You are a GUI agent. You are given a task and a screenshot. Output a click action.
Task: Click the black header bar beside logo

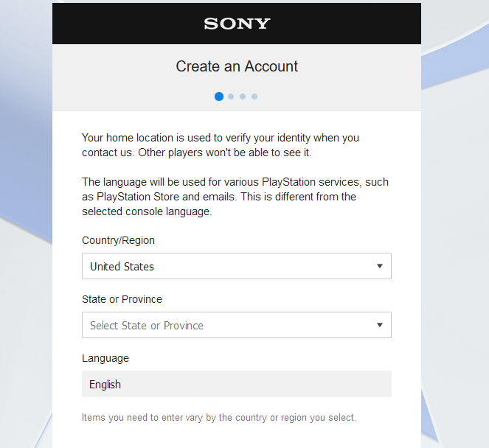[125, 24]
